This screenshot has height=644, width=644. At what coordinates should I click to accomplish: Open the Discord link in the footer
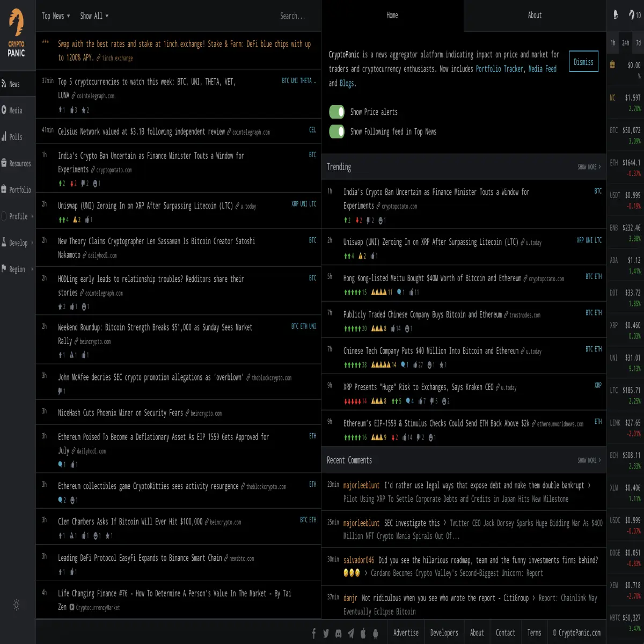338,633
